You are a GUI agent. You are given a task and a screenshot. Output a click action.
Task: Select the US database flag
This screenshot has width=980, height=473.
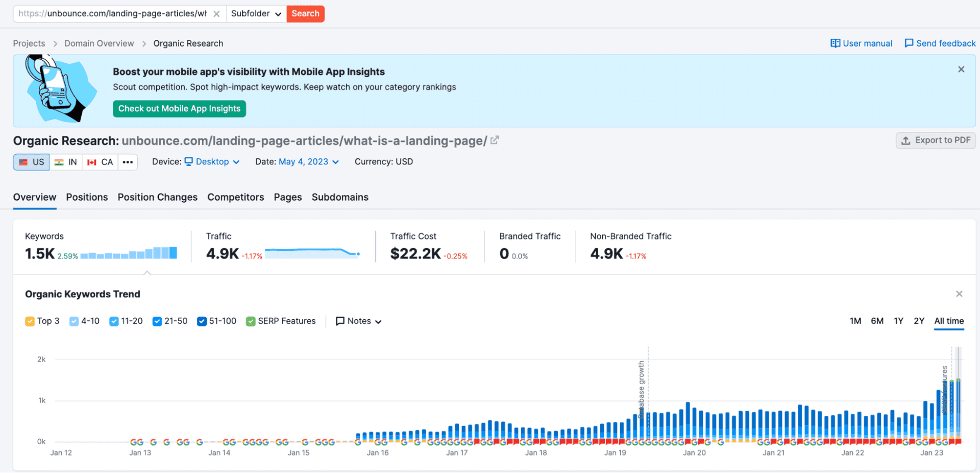click(31, 162)
